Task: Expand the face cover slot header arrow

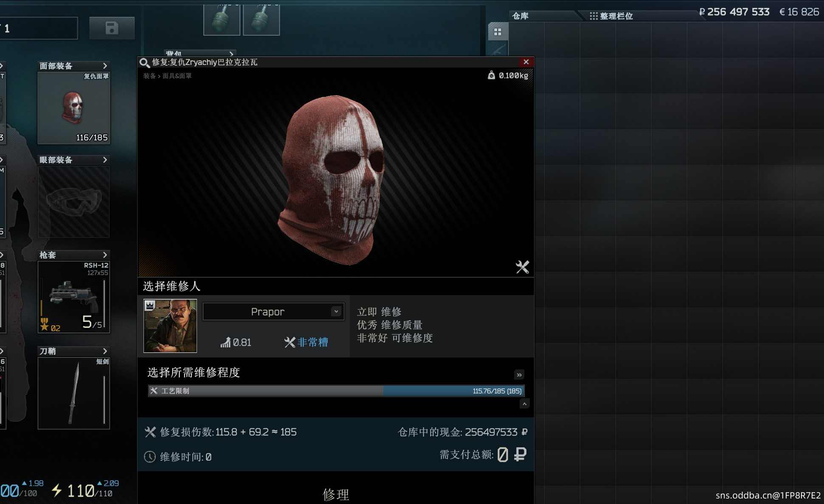Action: coord(105,66)
